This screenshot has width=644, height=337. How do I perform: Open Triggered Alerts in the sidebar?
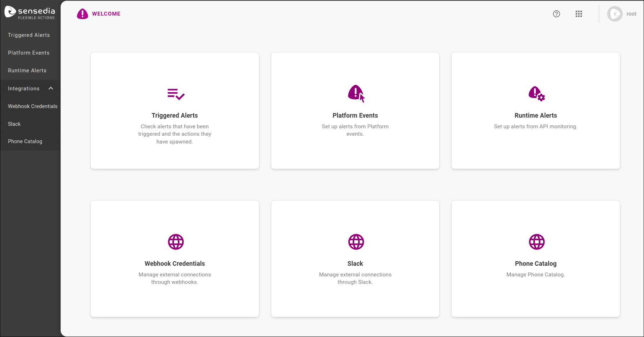[x=29, y=35]
